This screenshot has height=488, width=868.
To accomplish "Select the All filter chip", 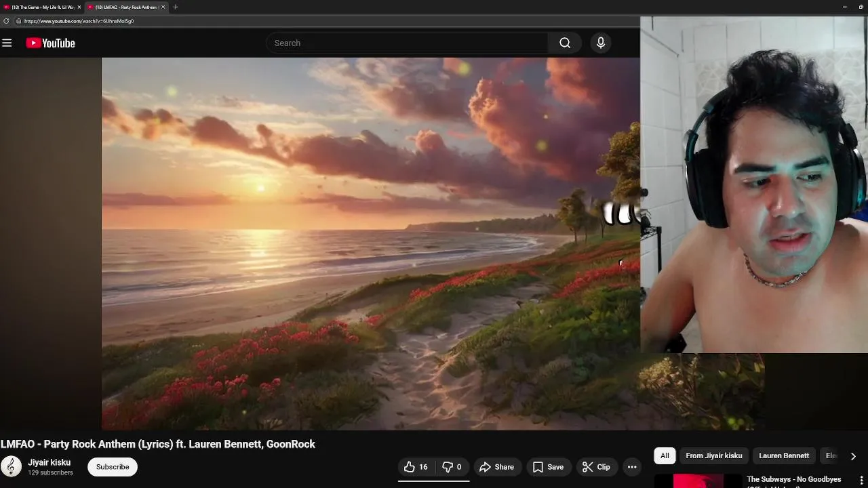I will click(665, 455).
